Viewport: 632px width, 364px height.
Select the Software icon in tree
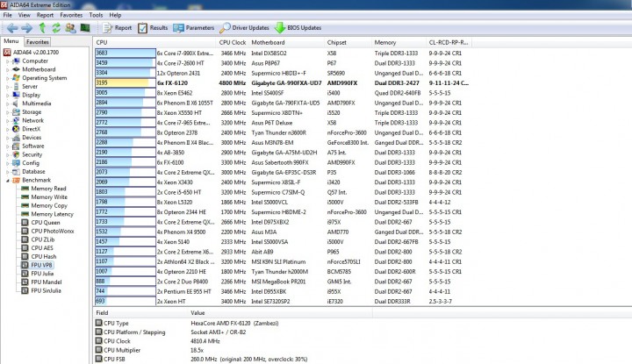16,146
